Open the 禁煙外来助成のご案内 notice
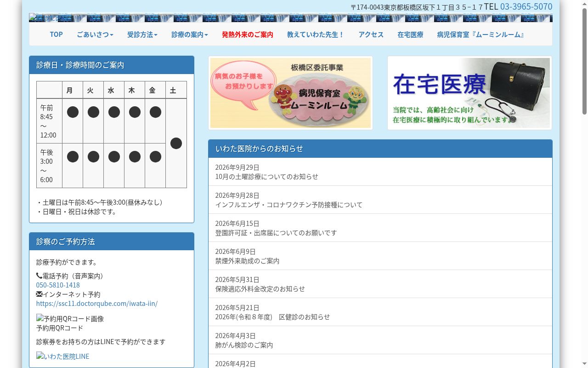The height and width of the screenshot is (368, 588). 380,256
